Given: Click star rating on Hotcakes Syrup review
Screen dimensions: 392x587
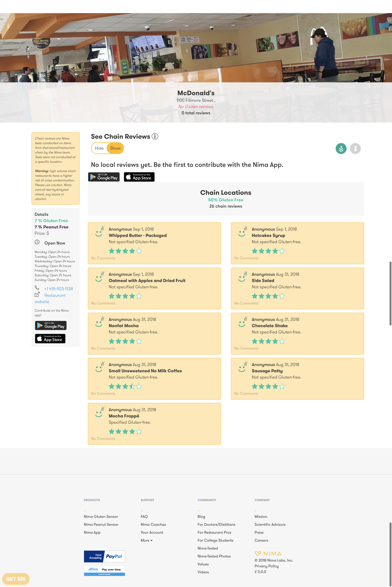Looking at the screenshot, I should tap(268, 251).
